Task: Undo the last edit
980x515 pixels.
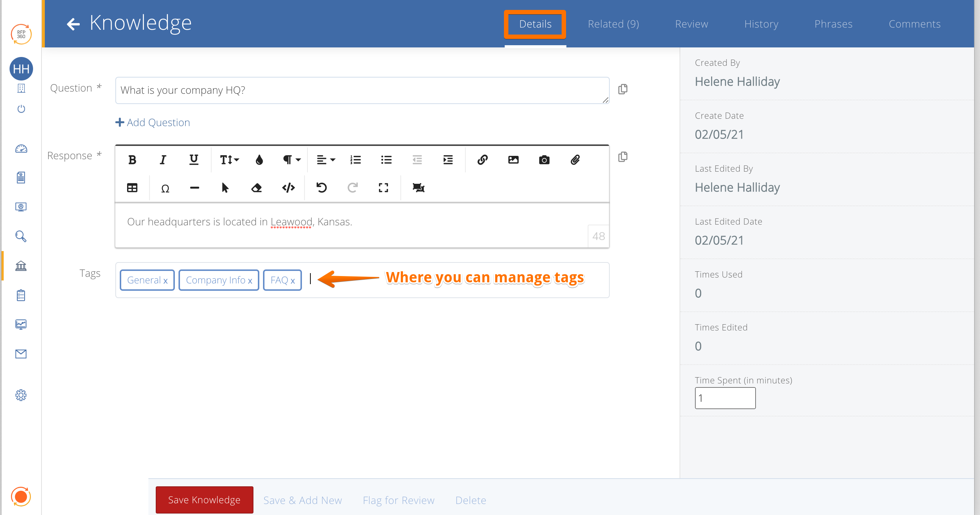Action: pyautogui.click(x=321, y=187)
